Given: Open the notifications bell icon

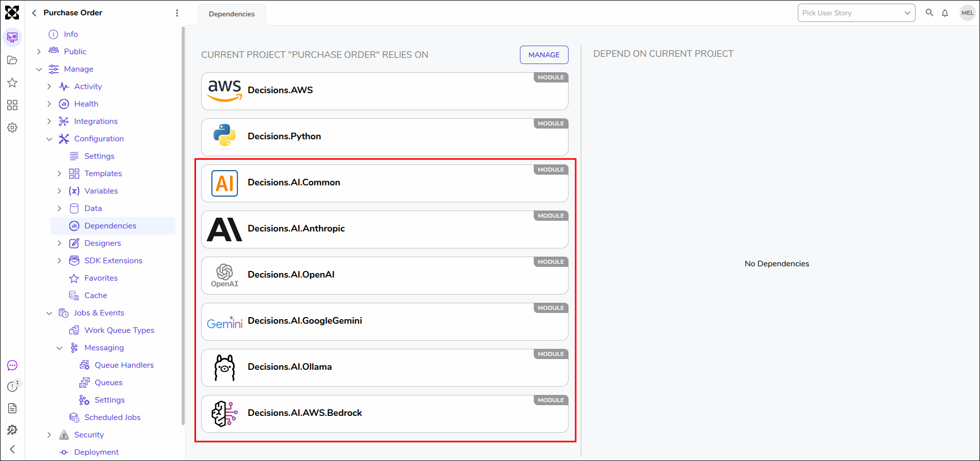Looking at the screenshot, I should pyautogui.click(x=945, y=13).
